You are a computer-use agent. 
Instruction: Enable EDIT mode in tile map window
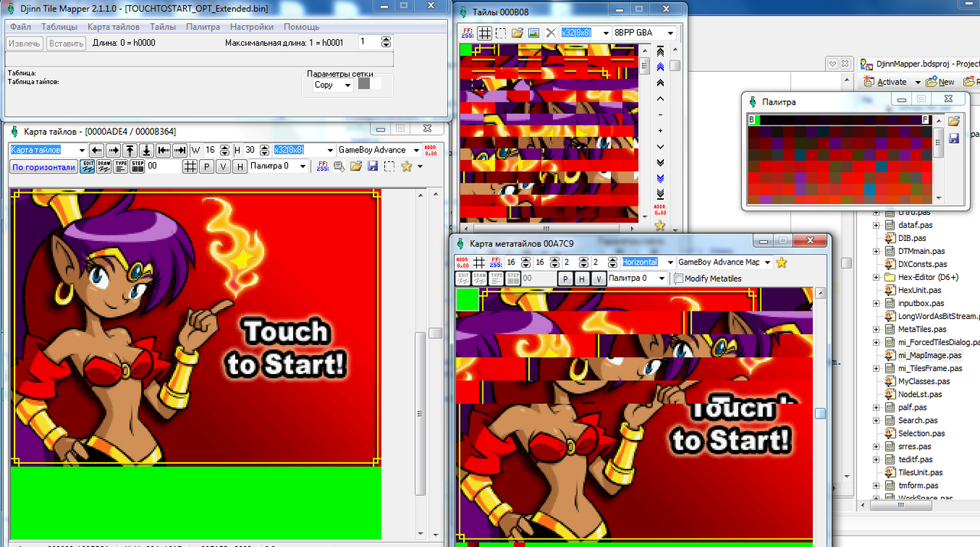point(89,166)
